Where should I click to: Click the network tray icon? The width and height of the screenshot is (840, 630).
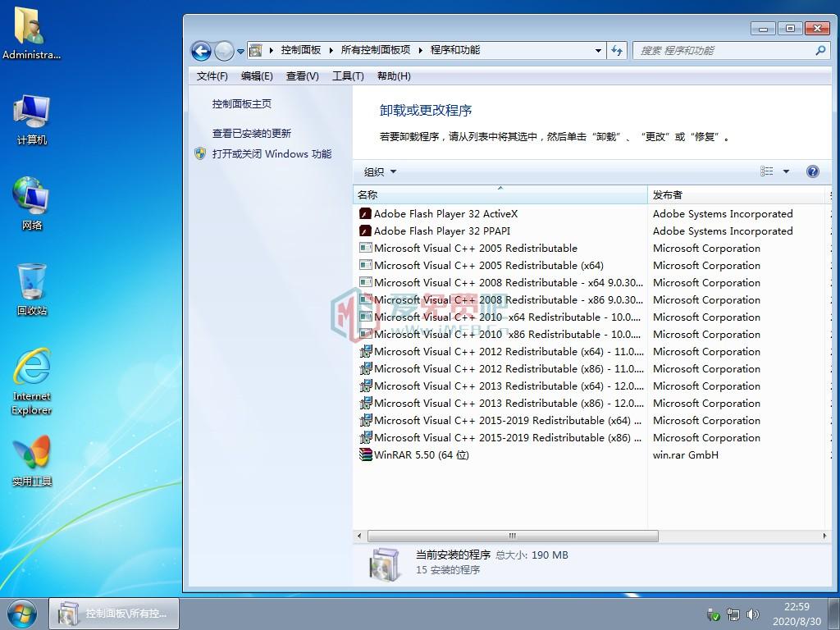(733, 614)
